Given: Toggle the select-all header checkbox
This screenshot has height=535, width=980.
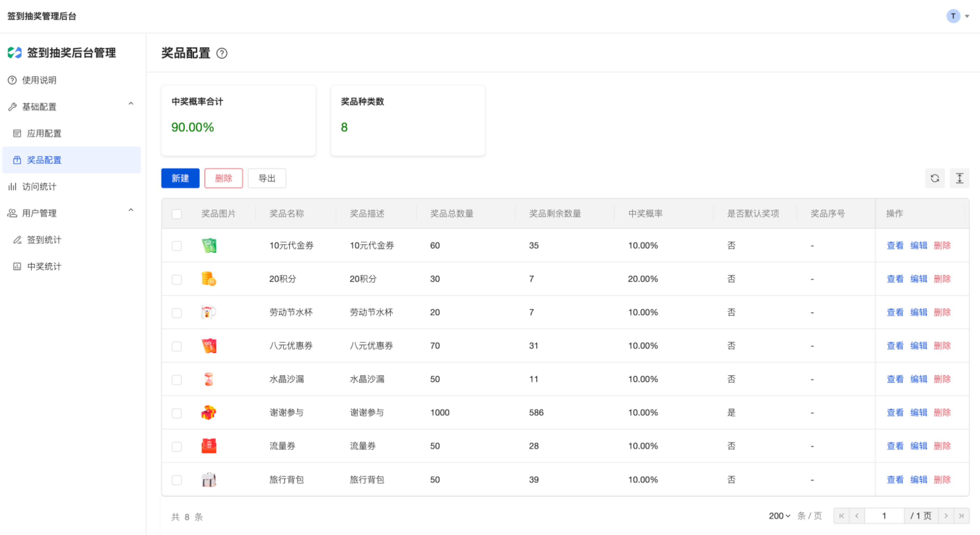Looking at the screenshot, I should (x=176, y=214).
